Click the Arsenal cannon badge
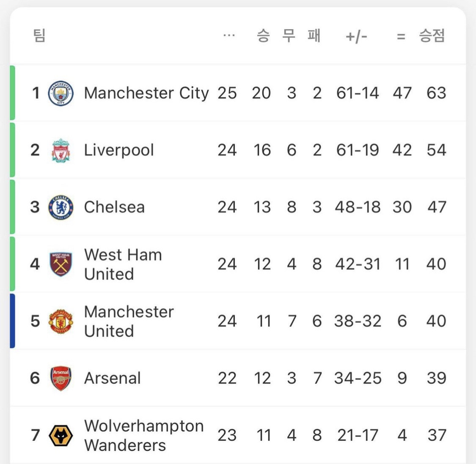476x464 pixels. coord(61,378)
